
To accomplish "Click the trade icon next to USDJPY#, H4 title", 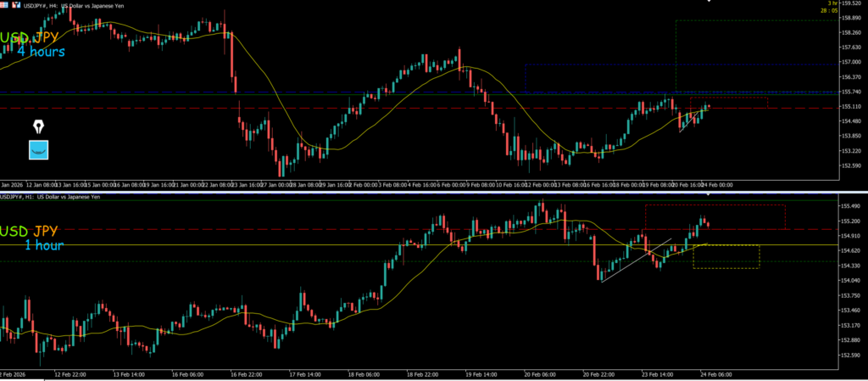I will pos(16,4).
